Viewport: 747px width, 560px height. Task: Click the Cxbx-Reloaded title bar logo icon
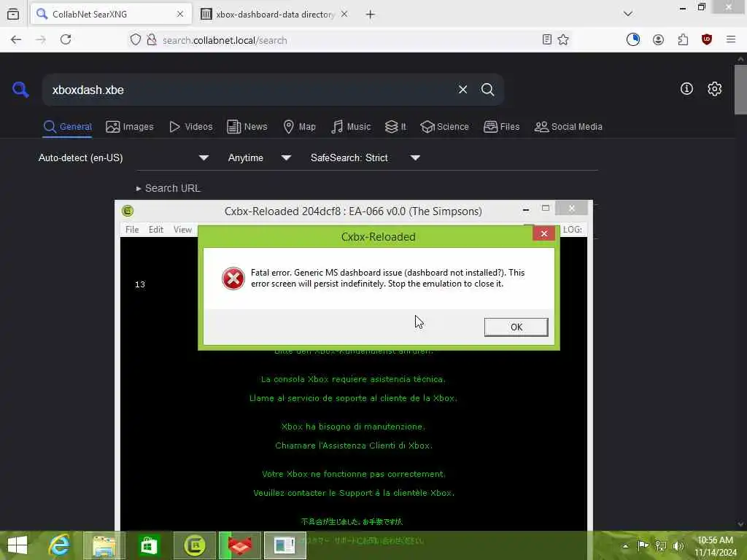[x=128, y=211]
